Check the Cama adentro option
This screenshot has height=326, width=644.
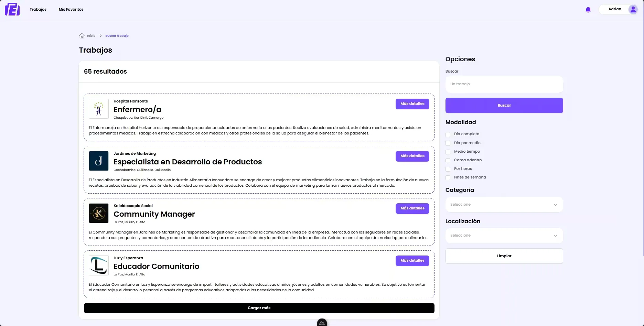448,161
